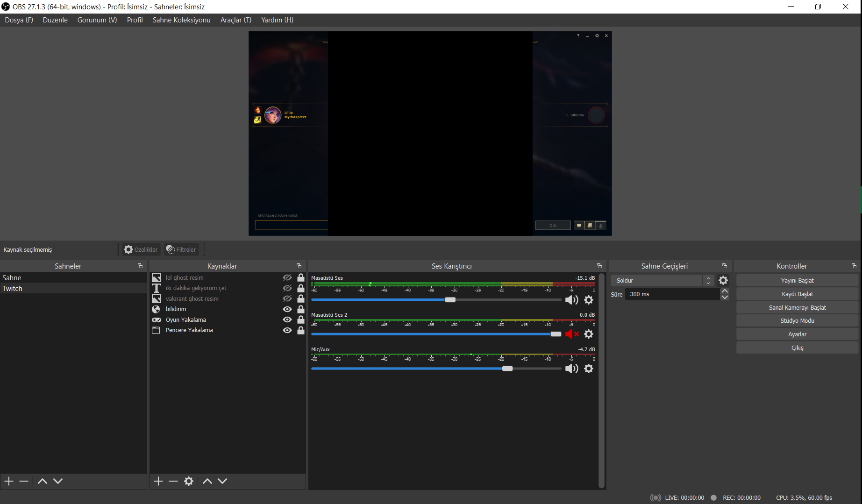Decrease Süre duration with down arrow
The image size is (862, 504).
725,297
